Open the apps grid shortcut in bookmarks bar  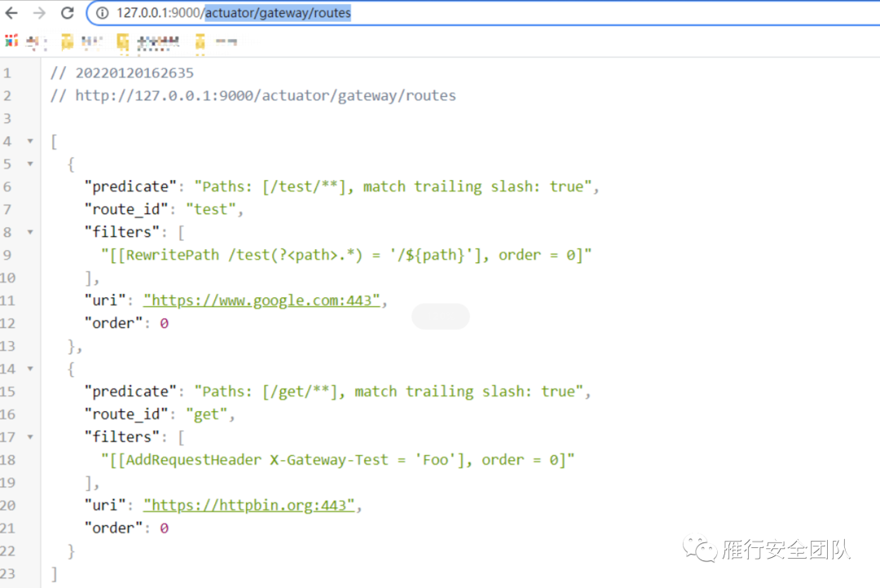coord(11,42)
